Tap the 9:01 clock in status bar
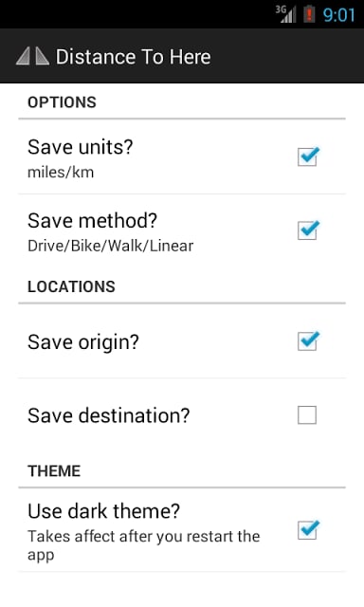This screenshot has width=364, height=607. (338, 15)
